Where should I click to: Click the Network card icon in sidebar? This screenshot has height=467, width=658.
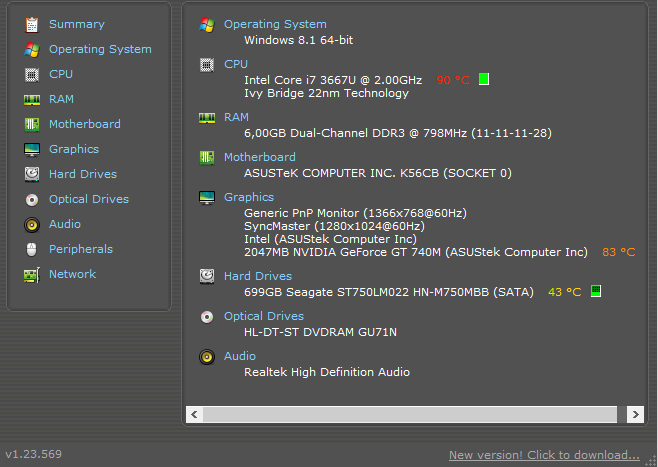(32, 275)
